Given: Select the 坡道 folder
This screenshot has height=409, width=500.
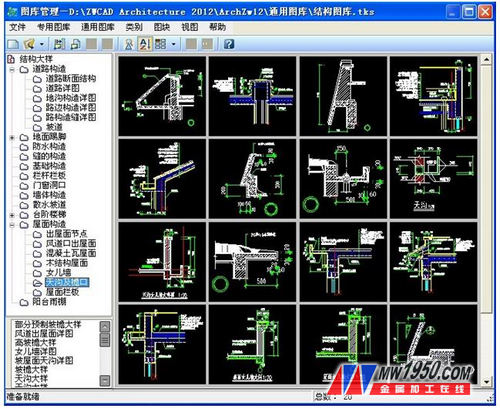Looking at the screenshot, I should (x=54, y=127).
